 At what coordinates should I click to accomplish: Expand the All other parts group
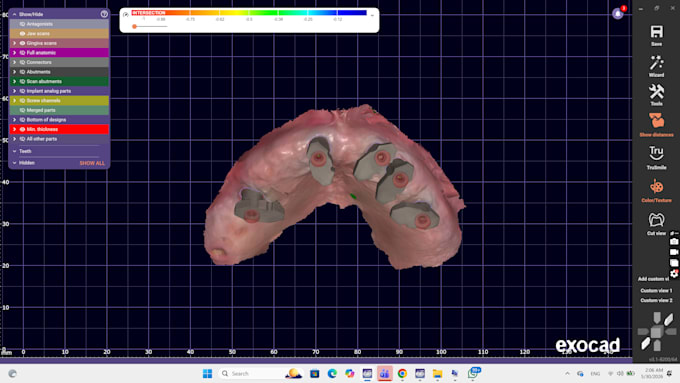click(14, 139)
